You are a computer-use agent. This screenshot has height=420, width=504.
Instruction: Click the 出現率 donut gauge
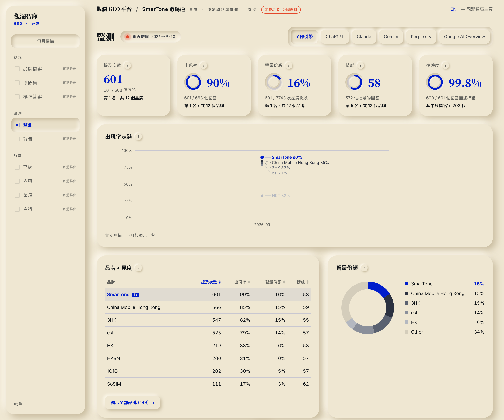[x=193, y=82]
